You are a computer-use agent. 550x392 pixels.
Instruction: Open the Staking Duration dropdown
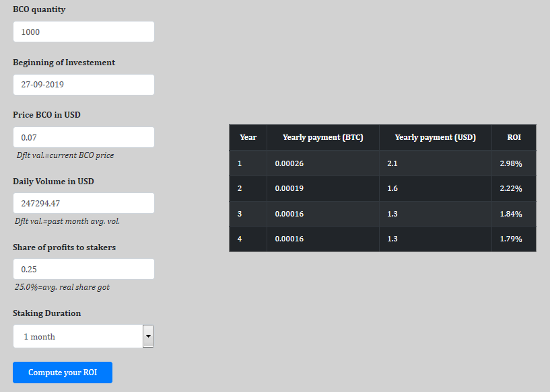tap(83, 336)
